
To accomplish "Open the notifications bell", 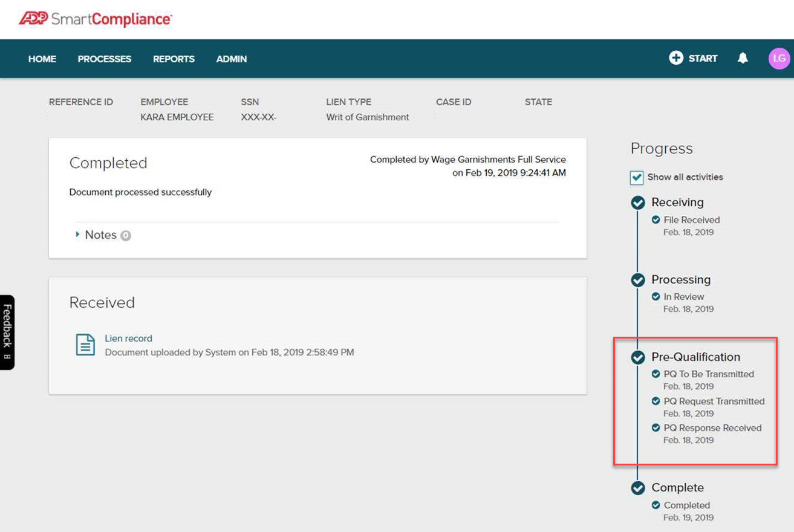I will (x=743, y=58).
